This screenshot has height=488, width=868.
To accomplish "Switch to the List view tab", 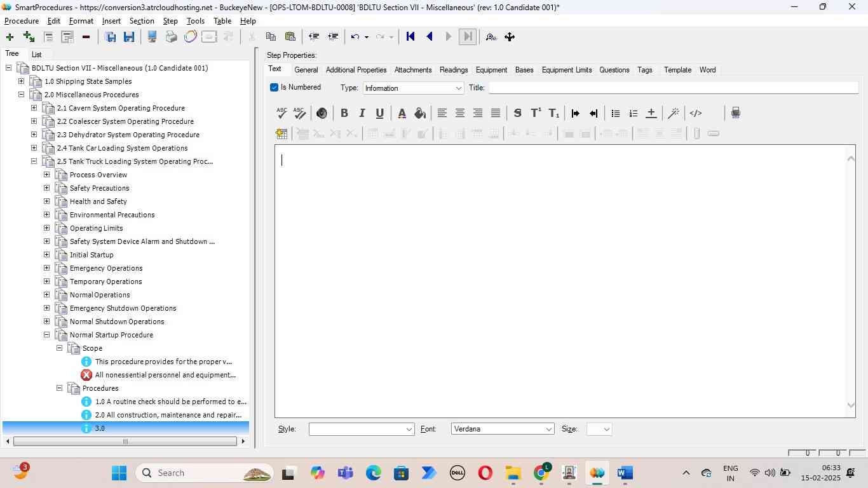I will click(x=36, y=55).
